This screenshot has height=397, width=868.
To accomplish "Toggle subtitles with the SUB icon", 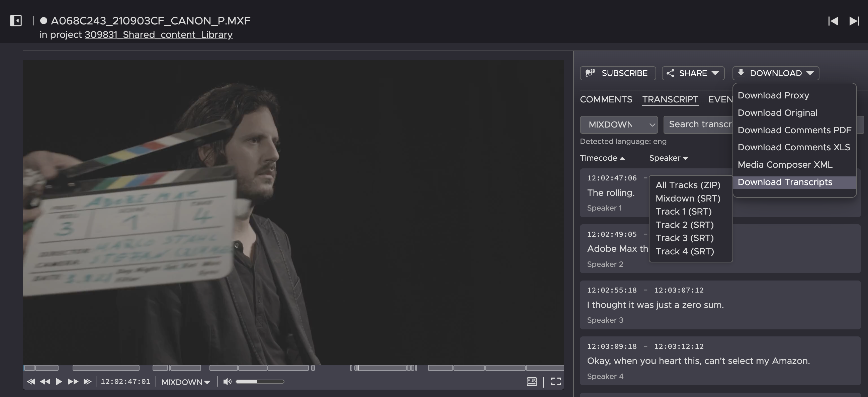I will tap(531, 382).
